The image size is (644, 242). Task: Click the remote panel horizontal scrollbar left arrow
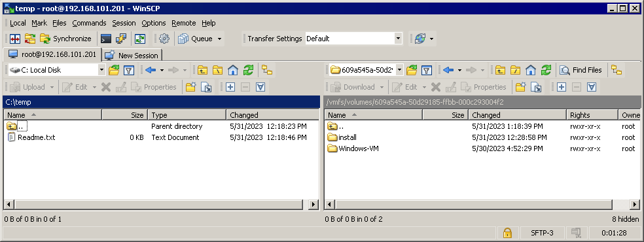(330, 204)
